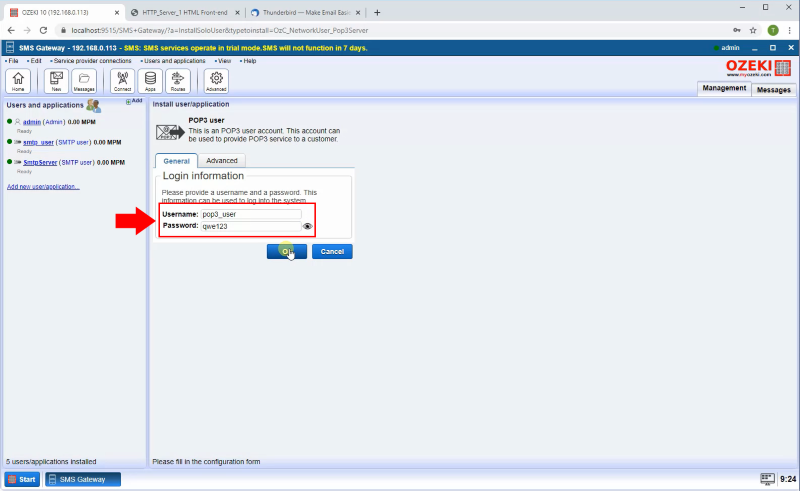Open the Service provider connections menu

tap(91, 61)
